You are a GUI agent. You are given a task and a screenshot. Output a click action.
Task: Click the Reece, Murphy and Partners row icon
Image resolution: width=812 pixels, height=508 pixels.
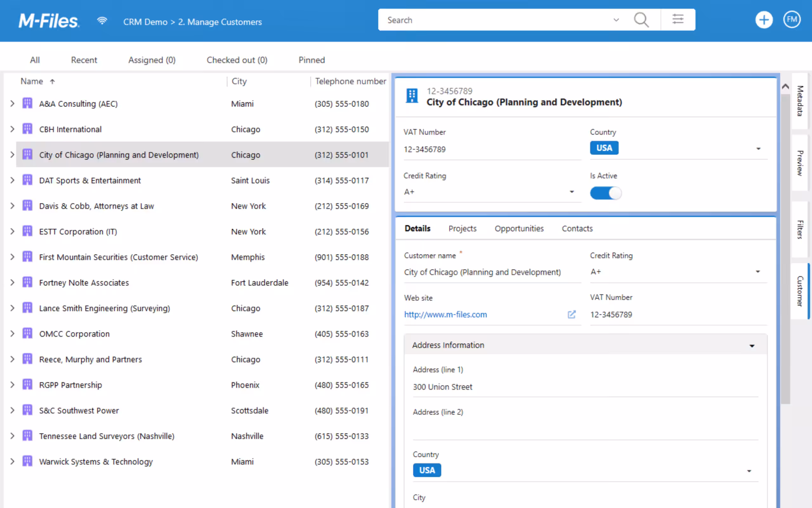pyautogui.click(x=28, y=358)
